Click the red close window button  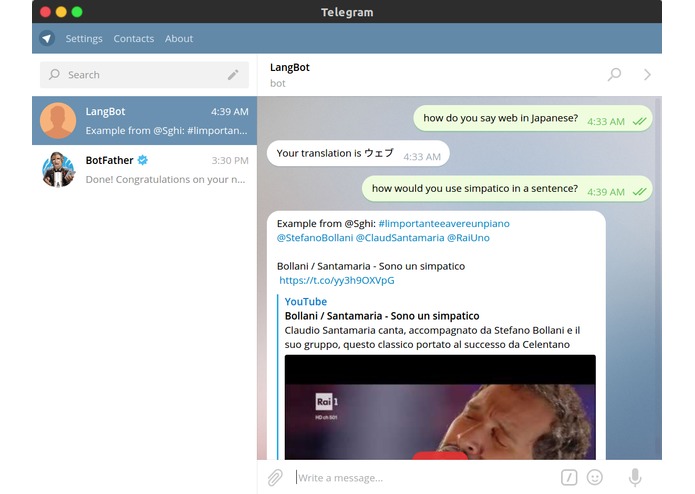point(45,12)
